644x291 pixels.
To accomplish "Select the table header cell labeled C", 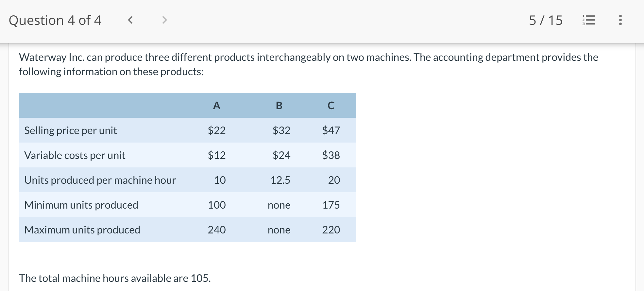I will 330,105.
